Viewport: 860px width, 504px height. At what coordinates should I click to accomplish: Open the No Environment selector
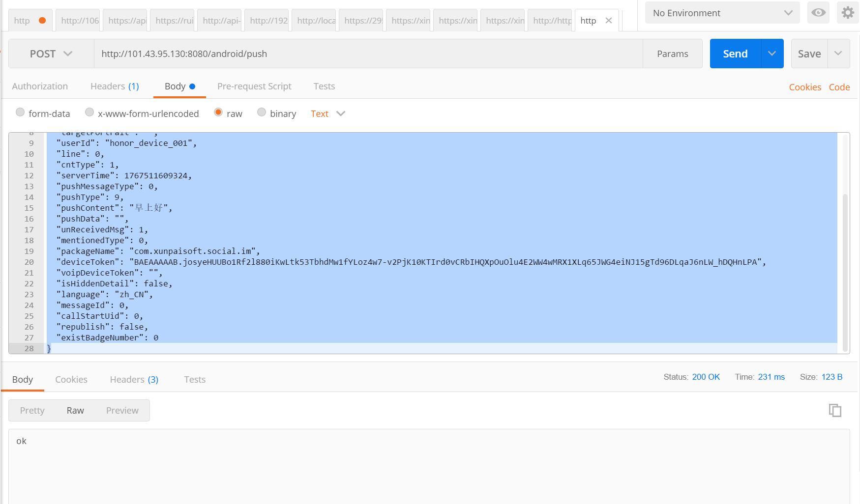click(x=722, y=13)
